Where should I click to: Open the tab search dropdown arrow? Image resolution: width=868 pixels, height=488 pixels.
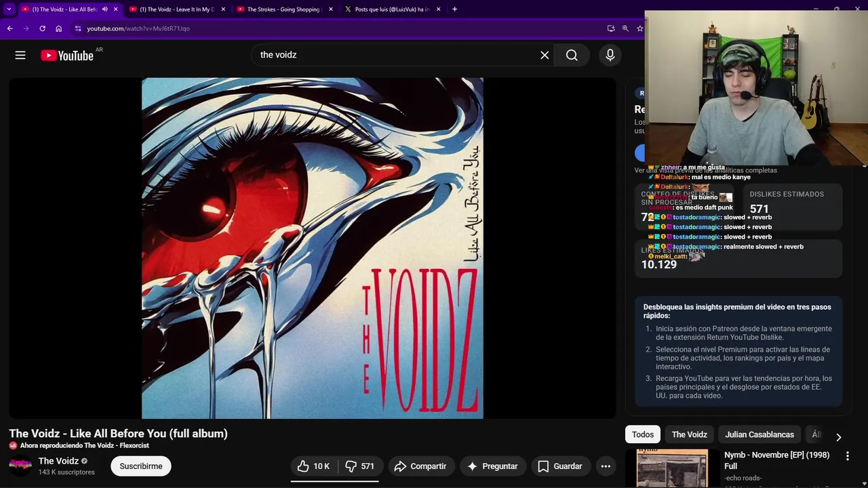[x=9, y=9]
